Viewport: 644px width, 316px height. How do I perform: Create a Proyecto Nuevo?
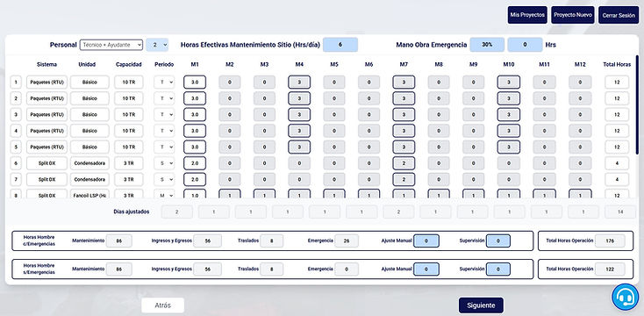coord(573,15)
